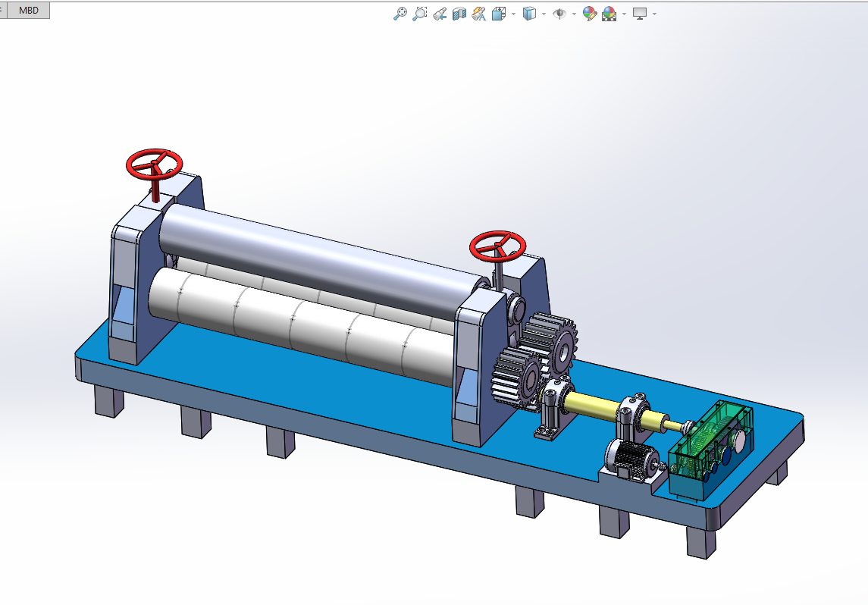Open the Apply Scene dropdown arrow
Image resolution: width=868 pixels, height=605 pixels.
(624, 14)
